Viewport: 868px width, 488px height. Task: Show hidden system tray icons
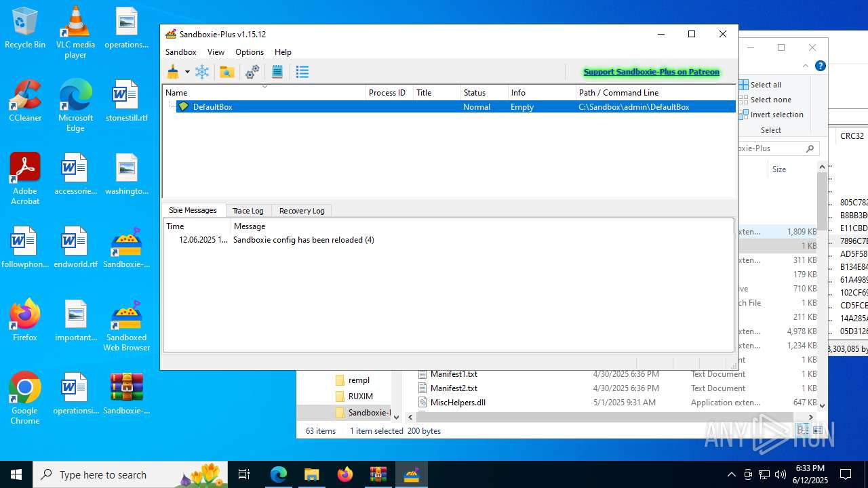tap(731, 474)
